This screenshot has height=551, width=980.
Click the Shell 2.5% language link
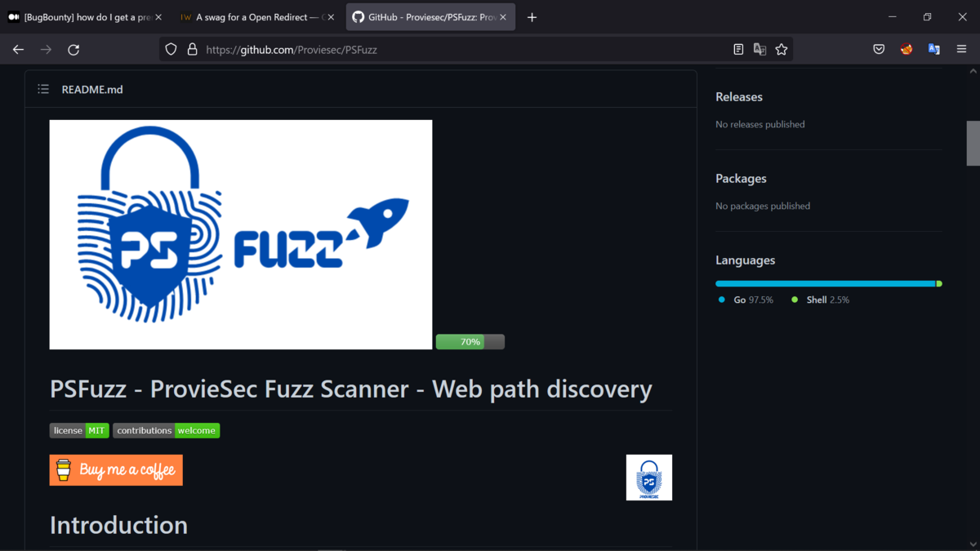click(x=821, y=300)
